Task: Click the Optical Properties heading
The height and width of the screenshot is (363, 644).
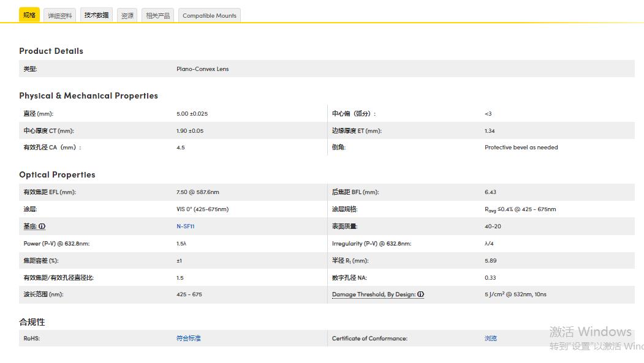Action: [x=57, y=174]
